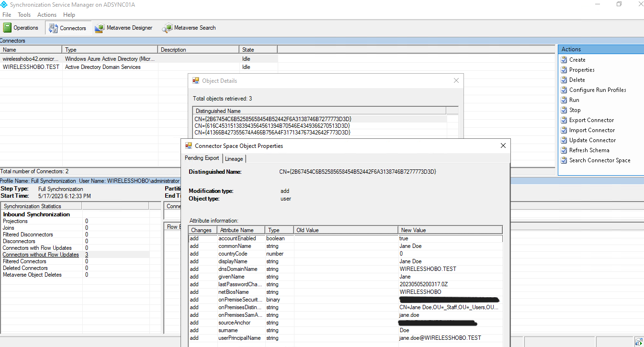
Task: Click the count 3 link for flow updates
Action: (x=87, y=255)
